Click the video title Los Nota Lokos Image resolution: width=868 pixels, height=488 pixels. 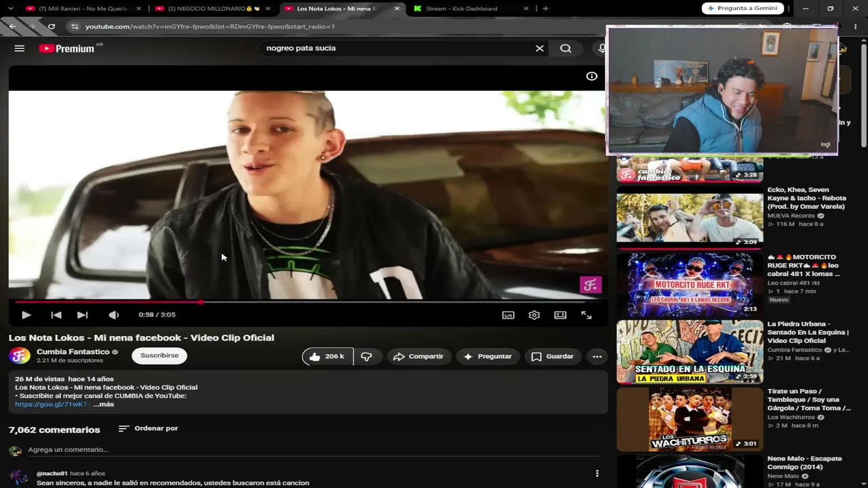(x=142, y=338)
